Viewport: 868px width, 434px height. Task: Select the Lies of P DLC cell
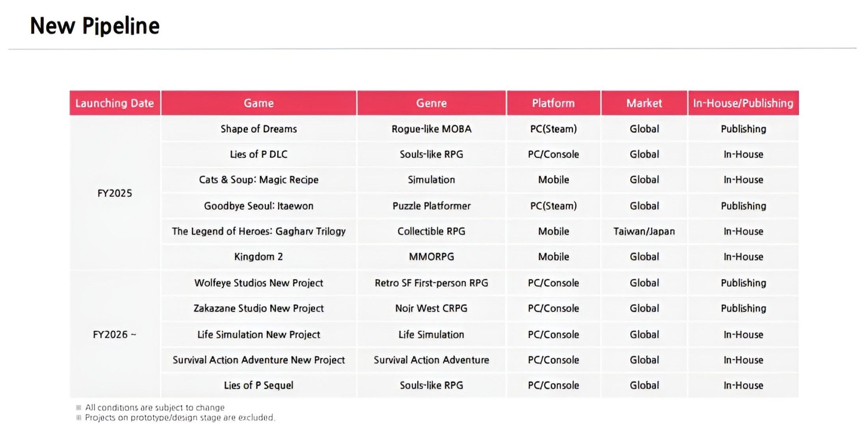(x=258, y=154)
